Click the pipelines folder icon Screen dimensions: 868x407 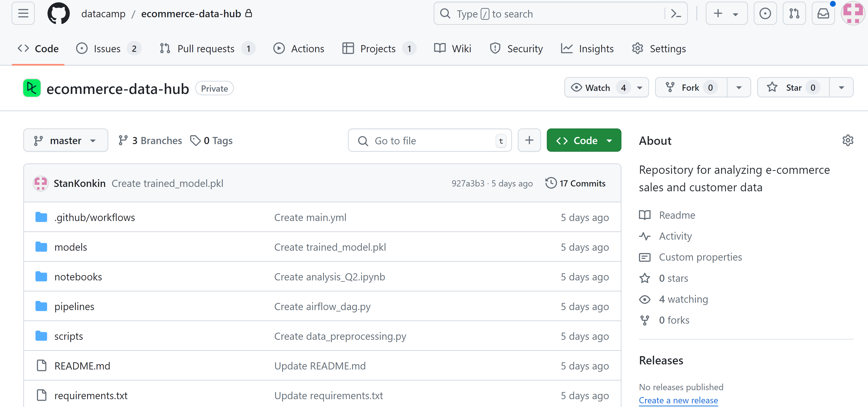[x=41, y=306]
